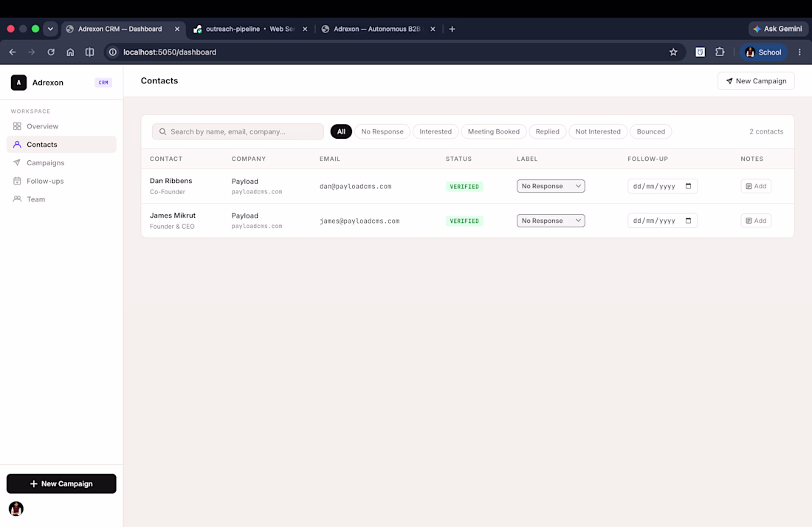Click the dan@payloadcms.com email
The height and width of the screenshot is (527, 812).
click(x=355, y=186)
